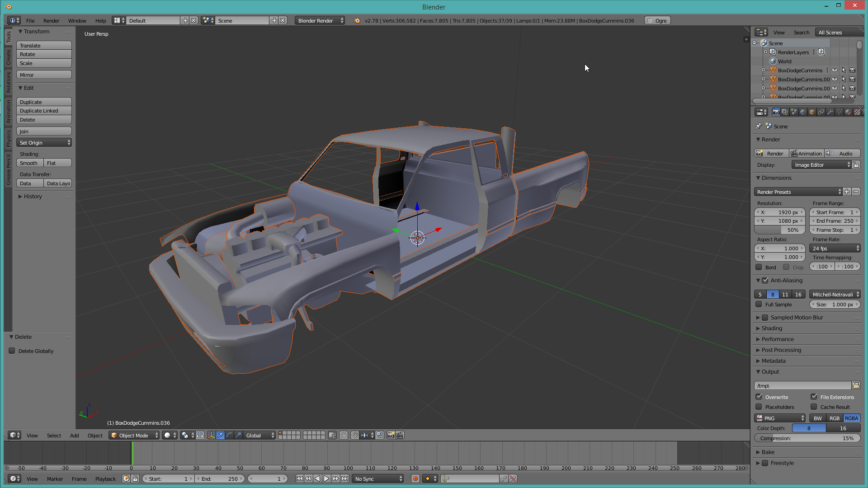868x488 pixels.
Task: Select the translate manipulator arrow icon
Action: tap(220, 435)
